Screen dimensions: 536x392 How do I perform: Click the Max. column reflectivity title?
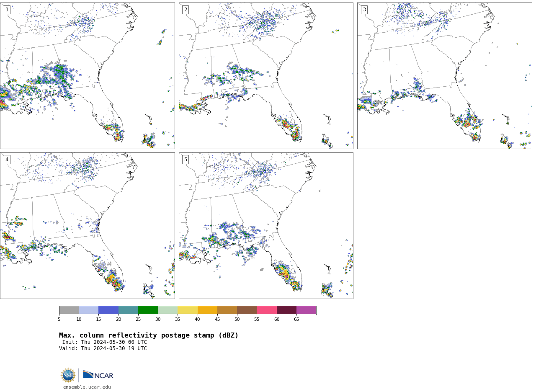149,335
